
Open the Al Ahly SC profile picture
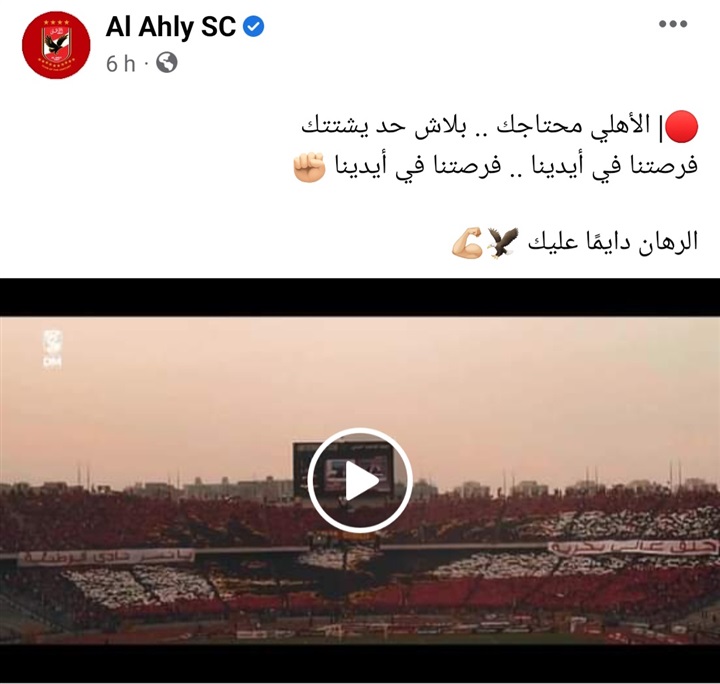point(56,45)
